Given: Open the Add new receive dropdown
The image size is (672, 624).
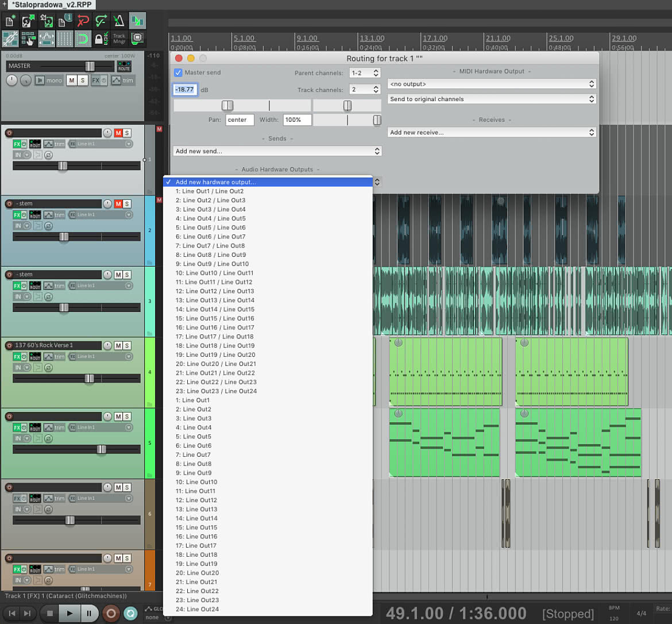Looking at the screenshot, I should click(x=492, y=132).
